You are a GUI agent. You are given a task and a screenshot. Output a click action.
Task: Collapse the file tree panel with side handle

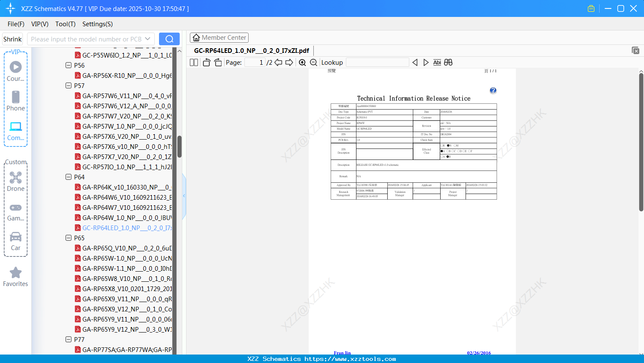click(184, 195)
